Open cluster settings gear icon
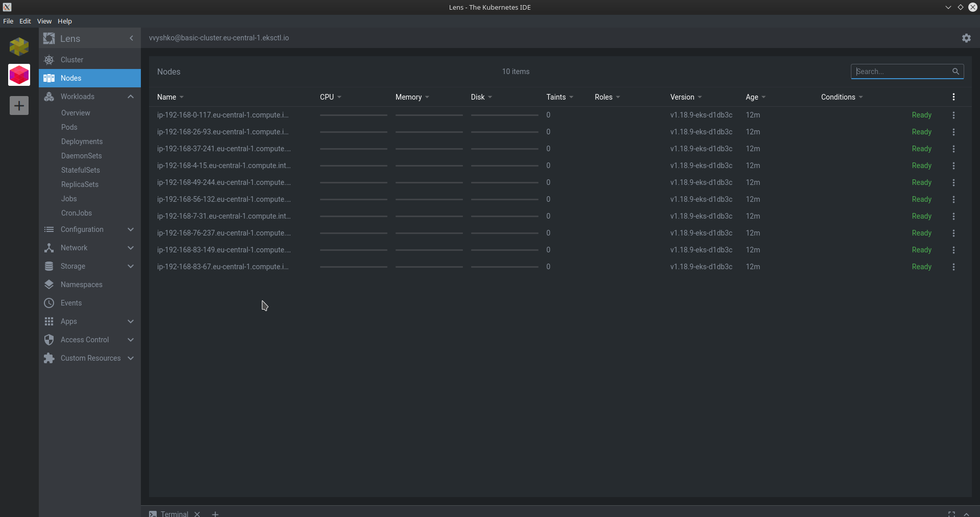Screen dimensions: 980x517 tap(966, 38)
